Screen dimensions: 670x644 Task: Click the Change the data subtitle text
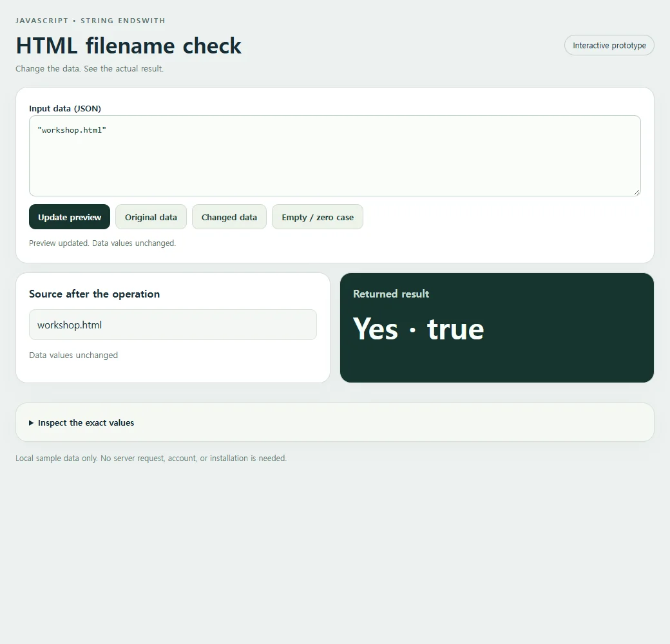tap(90, 69)
